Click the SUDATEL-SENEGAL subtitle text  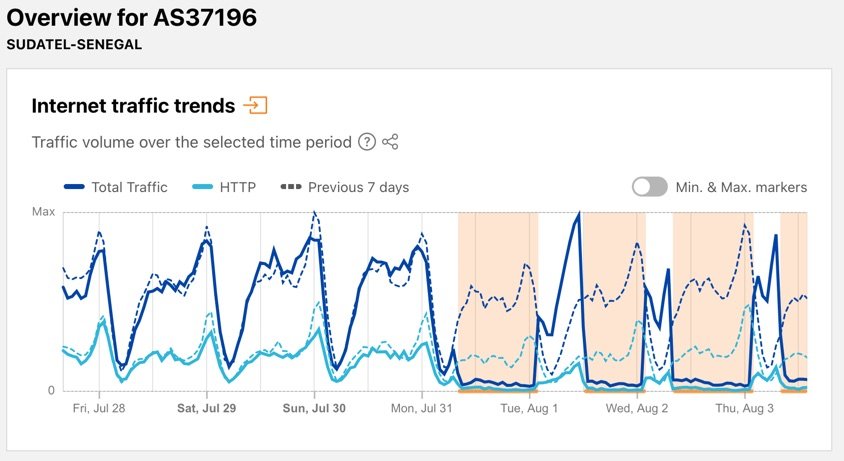click(74, 45)
